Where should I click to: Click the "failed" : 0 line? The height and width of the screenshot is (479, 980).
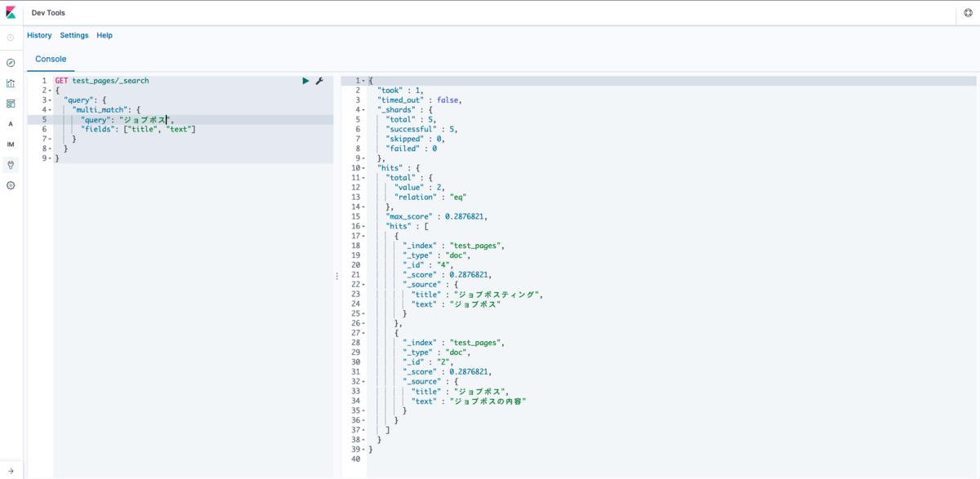pos(411,149)
